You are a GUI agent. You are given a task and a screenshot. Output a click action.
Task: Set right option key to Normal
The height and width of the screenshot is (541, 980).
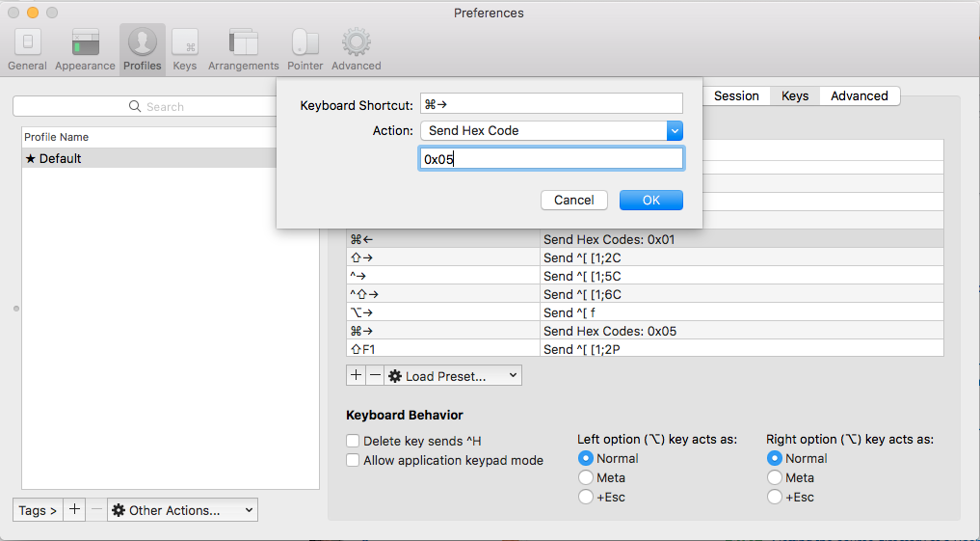[775, 458]
